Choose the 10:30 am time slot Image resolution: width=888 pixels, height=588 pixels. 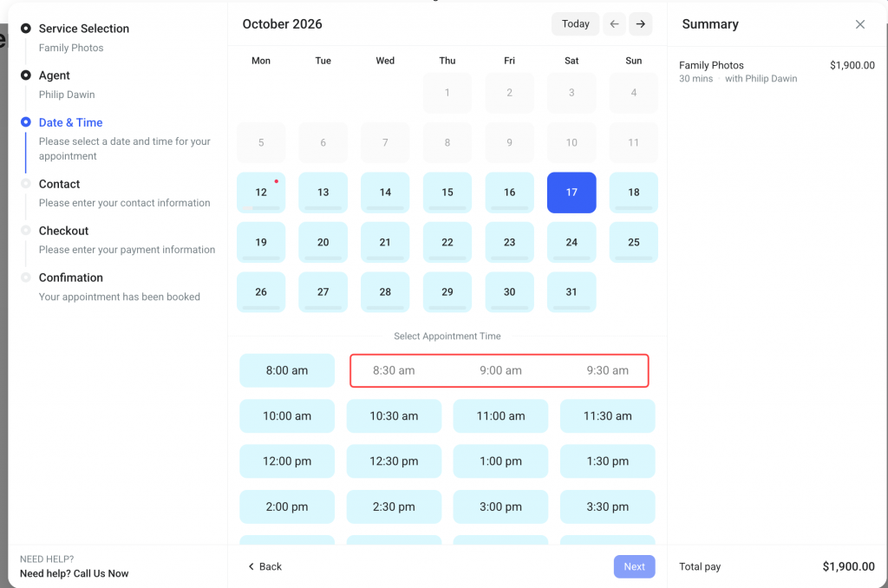pyautogui.click(x=395, y=415)
